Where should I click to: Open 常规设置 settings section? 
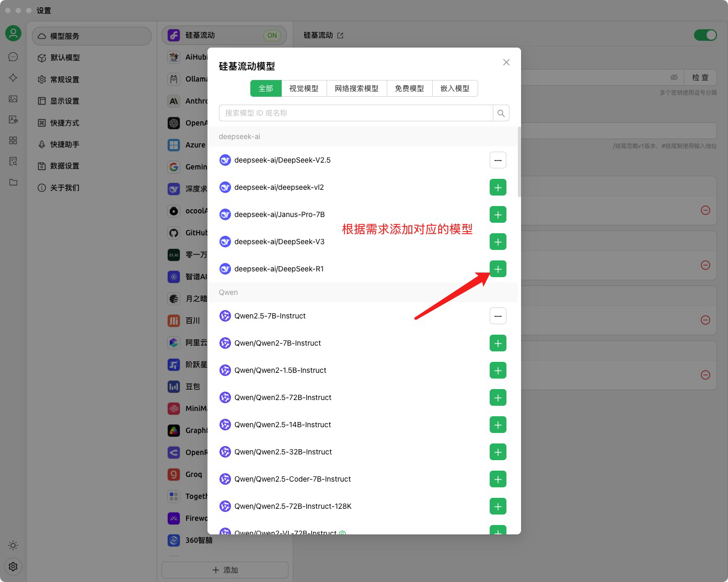click(91, 79)
